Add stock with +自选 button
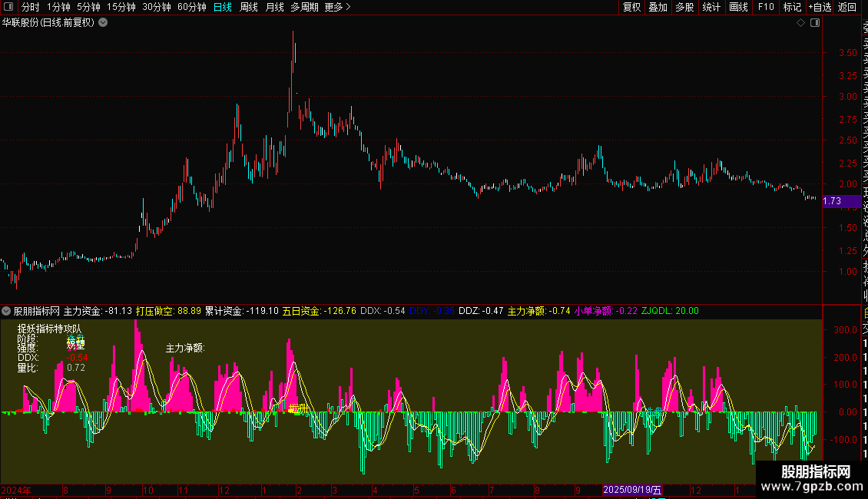The height and width of the screenshot is (499, 868). click(820, 7)
